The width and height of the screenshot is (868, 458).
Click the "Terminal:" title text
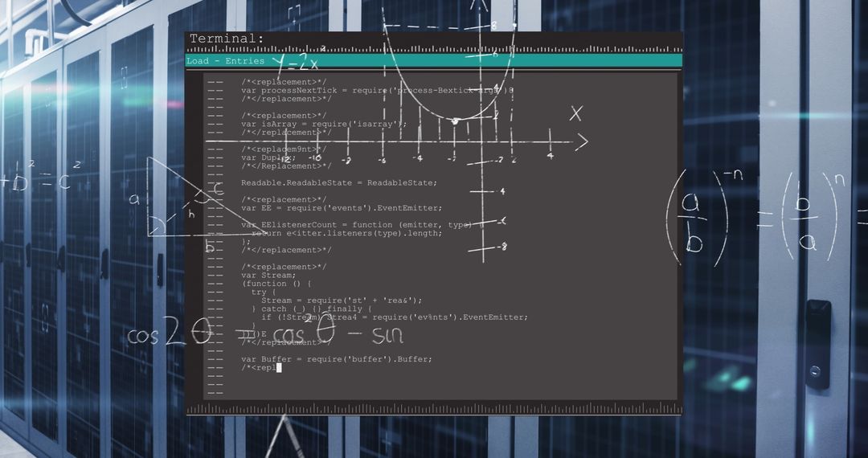(x=227, y=39)
